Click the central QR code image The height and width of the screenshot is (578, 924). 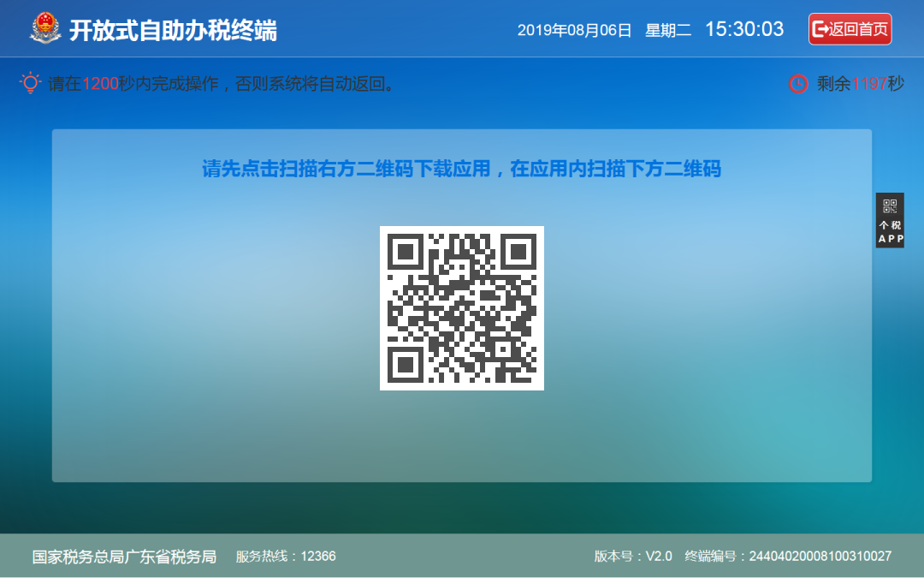461,308
